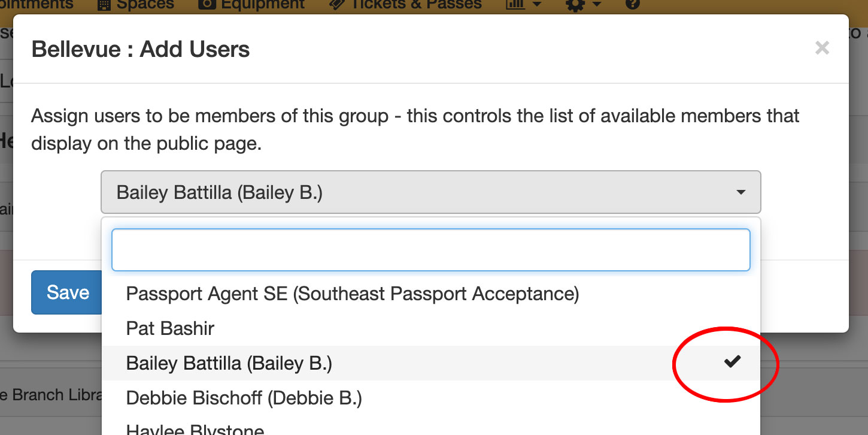This screenshot has height=435, width=868.
Task: Open the gear settings icon
Action: pos(575,4)
